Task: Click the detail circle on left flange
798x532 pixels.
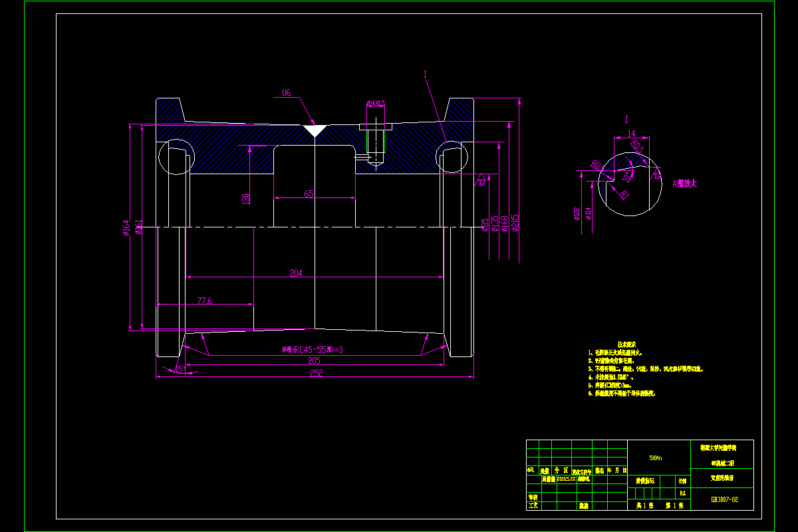Action: 176,157
